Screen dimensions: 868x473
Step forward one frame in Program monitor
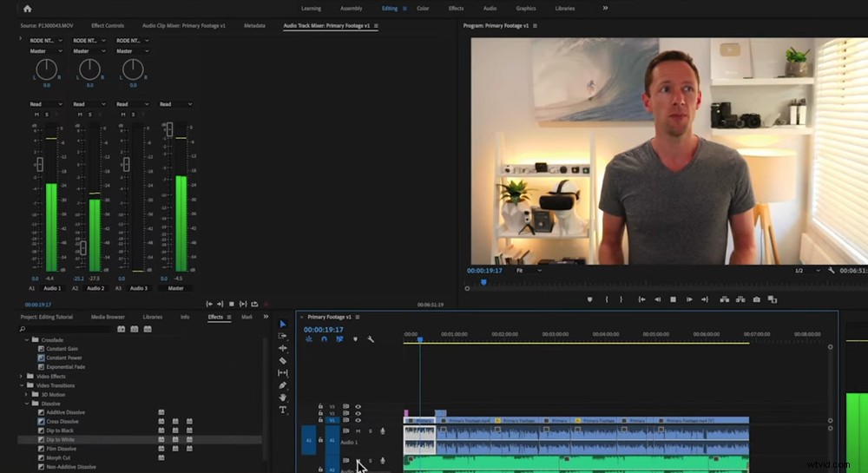click(x=689, y=299)
